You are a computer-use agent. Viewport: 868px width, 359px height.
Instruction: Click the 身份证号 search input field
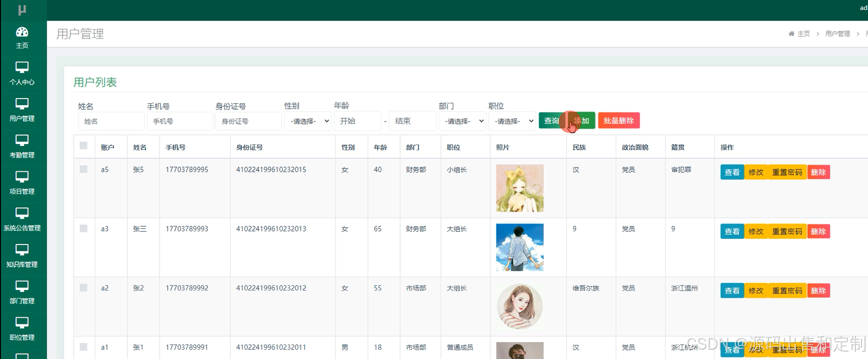coord(248,121)
